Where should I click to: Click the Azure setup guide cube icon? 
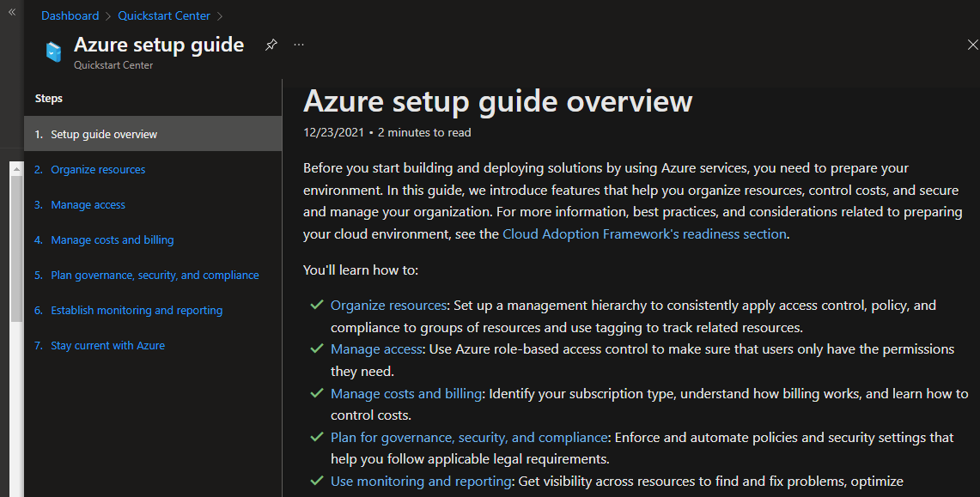(53, 52)
